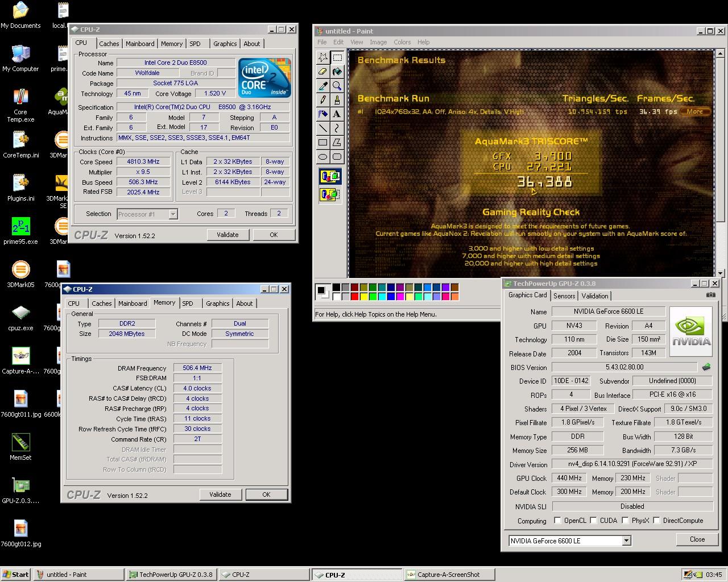The height and width of the screenshot is (582, 728).
Task: Select the Free-Form Select tool in Paint
Action: [x=323, y=57]
